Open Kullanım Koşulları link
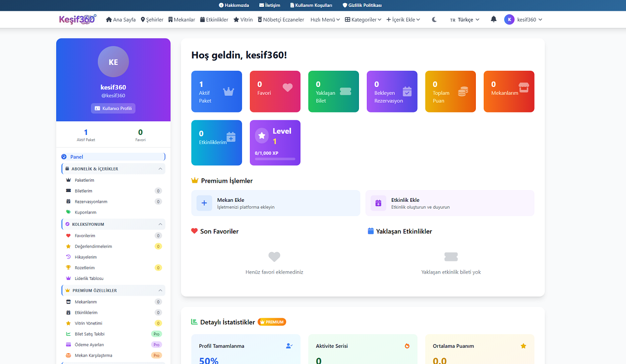Viewport: 626px width, 364px height. pos(311,5)
